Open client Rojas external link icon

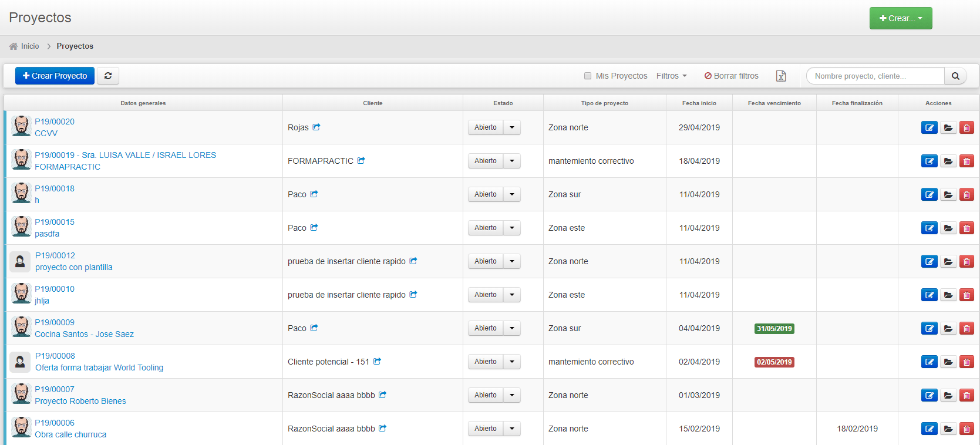[316, 127]
